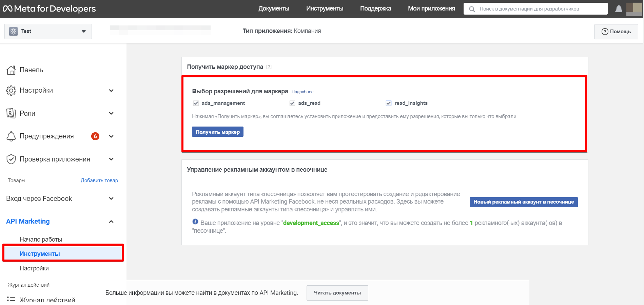Collapse the API Marketing section
Viewport: 644px width, 305px height.
(x=111, y=222)
